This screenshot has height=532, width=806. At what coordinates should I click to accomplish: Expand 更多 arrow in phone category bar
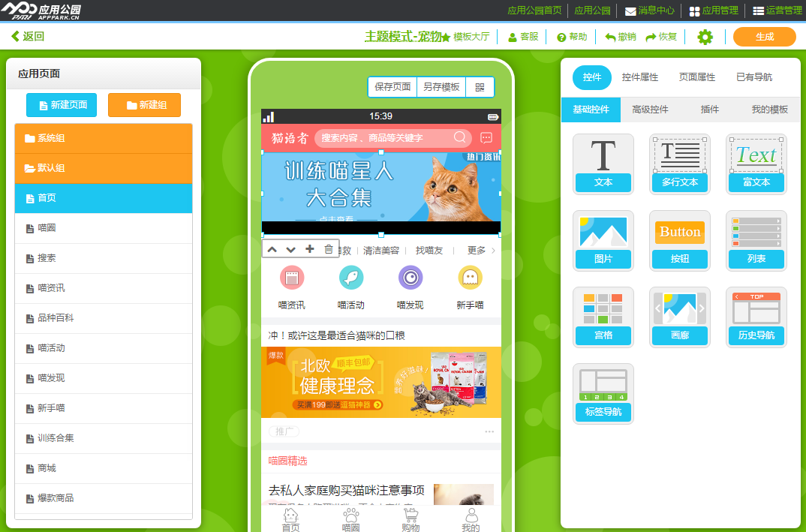493,251
